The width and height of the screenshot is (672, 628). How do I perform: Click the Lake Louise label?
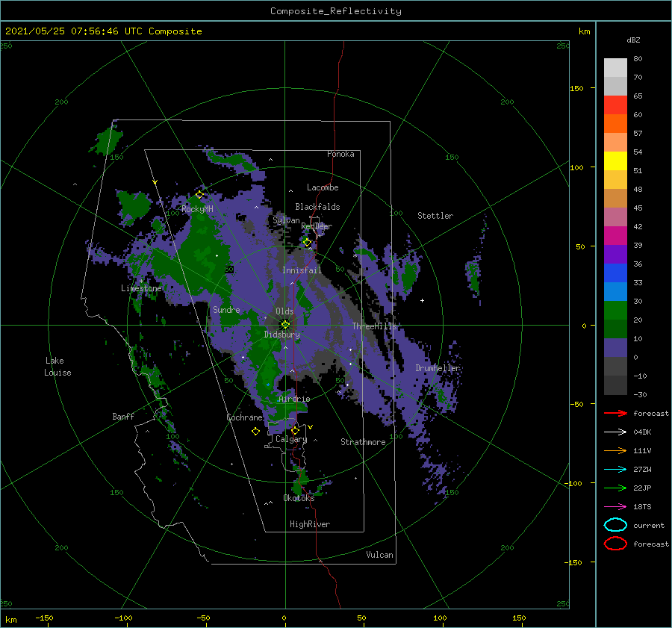(x=57, y=367)
